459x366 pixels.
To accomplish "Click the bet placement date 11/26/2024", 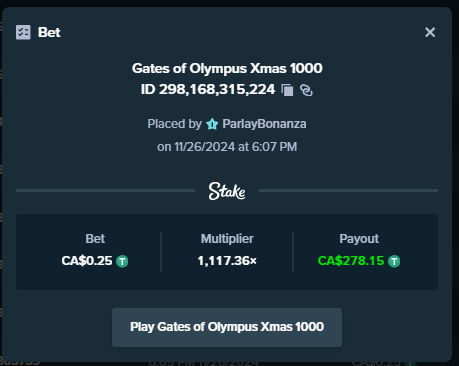I will point(205,147).
